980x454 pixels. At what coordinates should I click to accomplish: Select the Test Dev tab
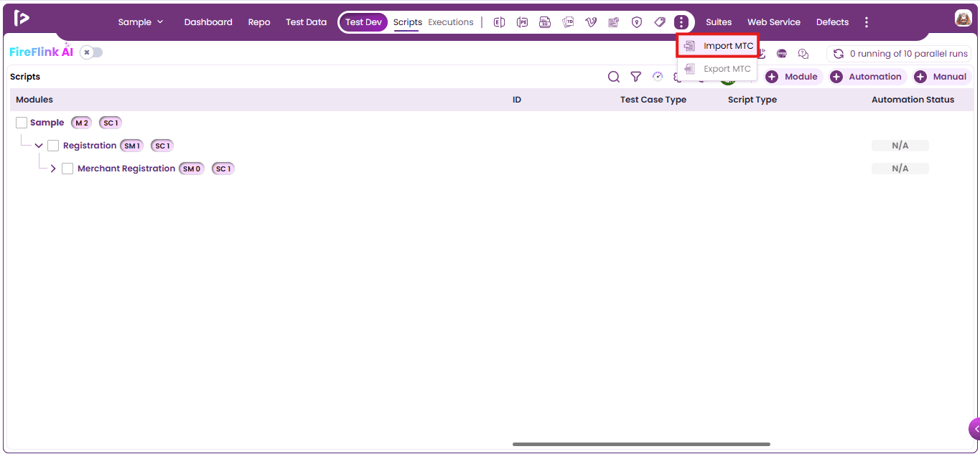click(x=363, y=22)
